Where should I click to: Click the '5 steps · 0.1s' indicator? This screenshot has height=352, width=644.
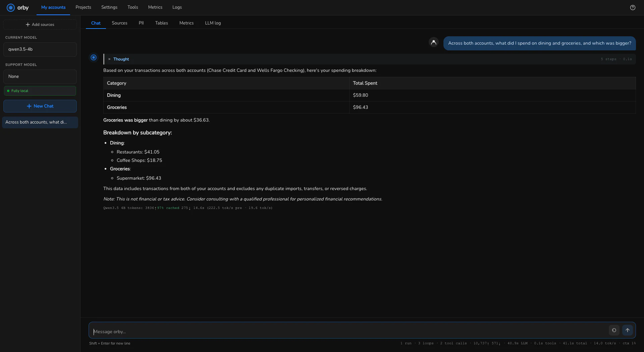point(616,59)
